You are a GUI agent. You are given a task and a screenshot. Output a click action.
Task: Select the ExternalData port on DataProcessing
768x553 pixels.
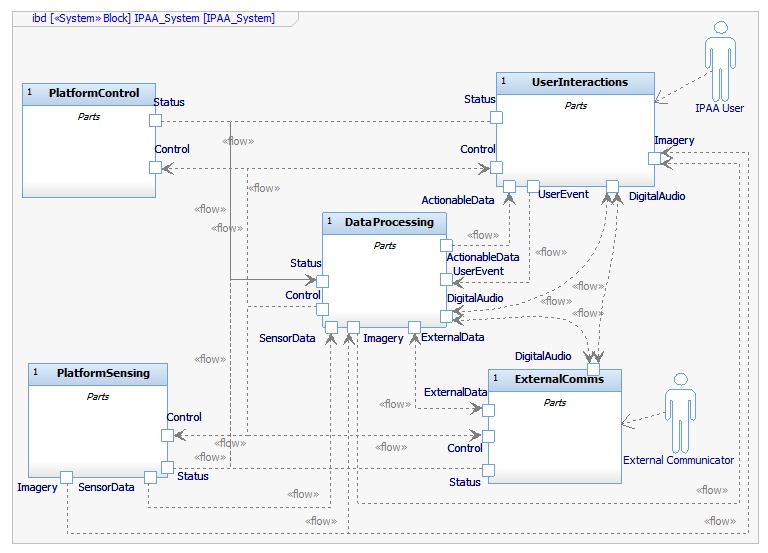(414, 326)
